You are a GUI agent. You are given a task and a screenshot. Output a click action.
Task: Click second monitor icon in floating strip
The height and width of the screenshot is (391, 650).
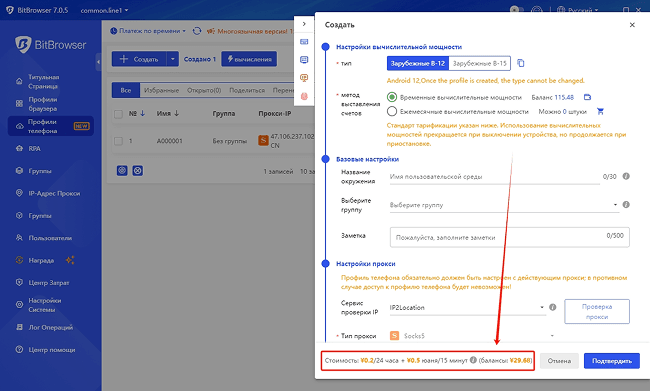(304, 60)
